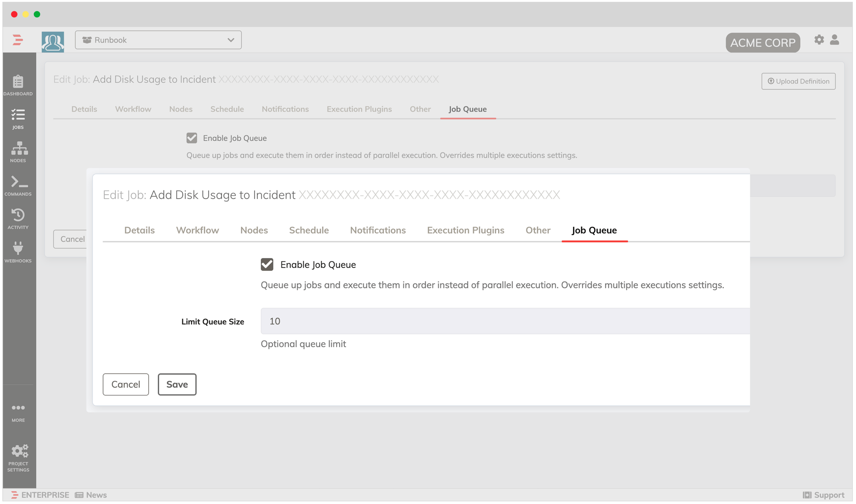Open Execution Plugins tab in foreground panel

pyautogui.click(x=465, y=230)
